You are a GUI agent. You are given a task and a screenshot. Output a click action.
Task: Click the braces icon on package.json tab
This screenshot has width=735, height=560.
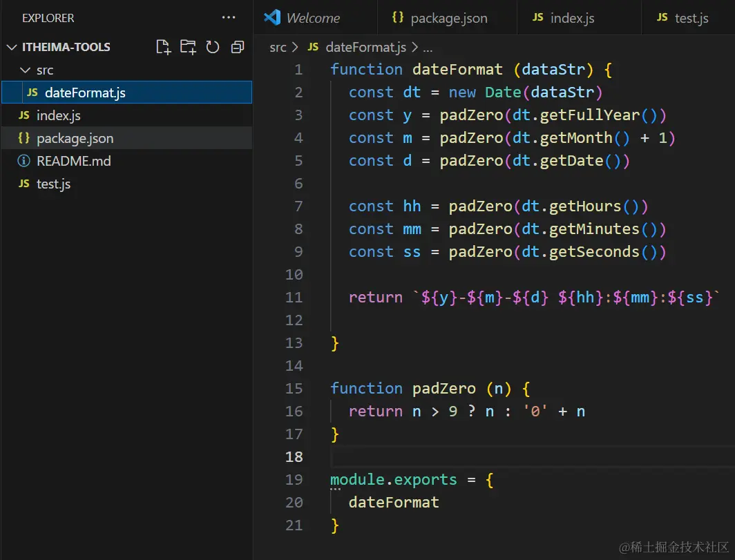tap(398, 17)
